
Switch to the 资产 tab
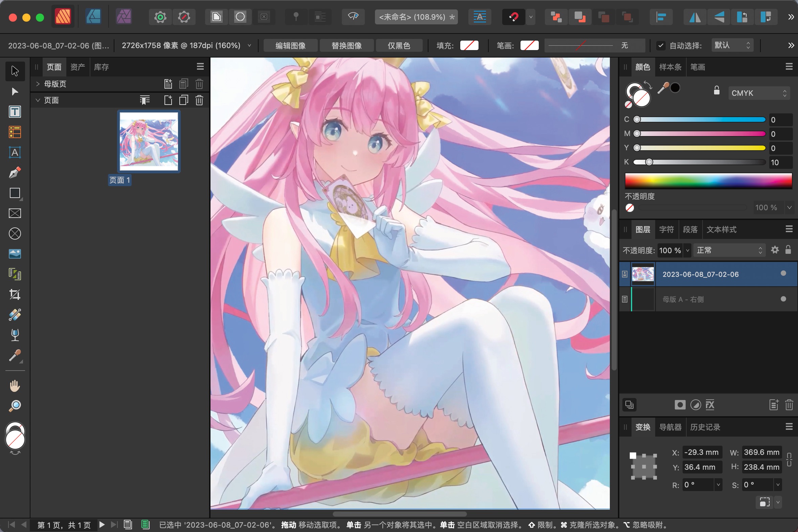78,67
